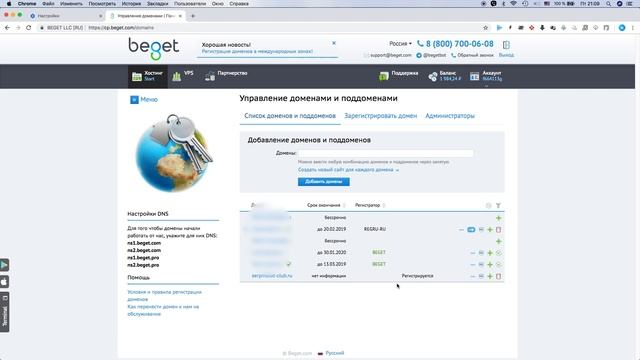This screenshot has height=360, width=640.
Task: Open the Chrome История menu
Action: pos(131,4)
